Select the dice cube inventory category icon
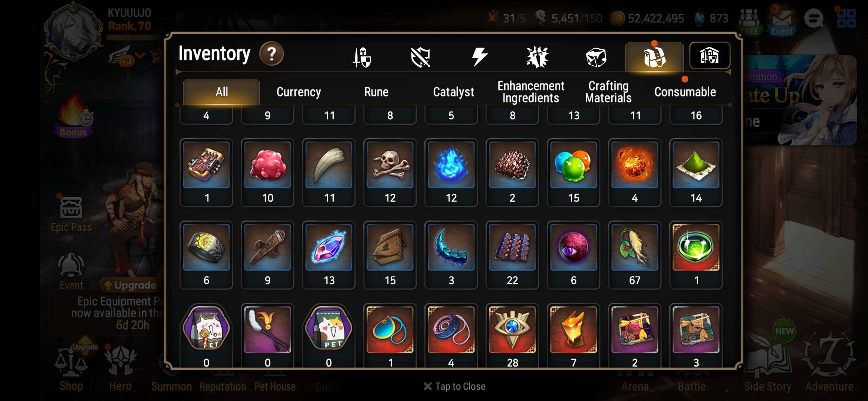868x401 pixels. (596, 58)
